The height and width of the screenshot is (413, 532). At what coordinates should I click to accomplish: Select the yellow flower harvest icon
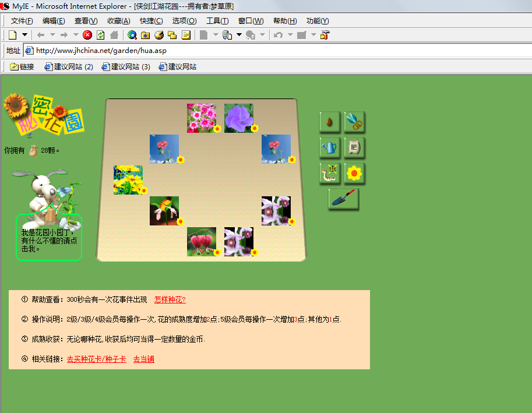(x=354, y=174)
